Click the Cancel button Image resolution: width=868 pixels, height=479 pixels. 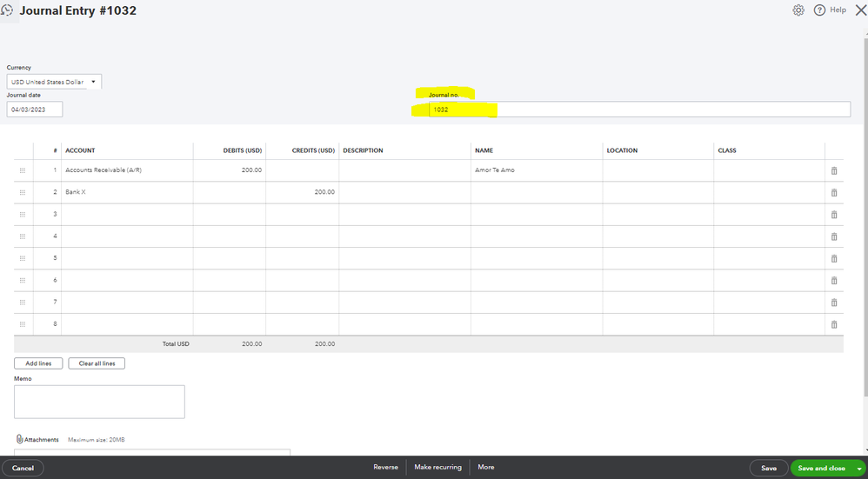point(23,468)
